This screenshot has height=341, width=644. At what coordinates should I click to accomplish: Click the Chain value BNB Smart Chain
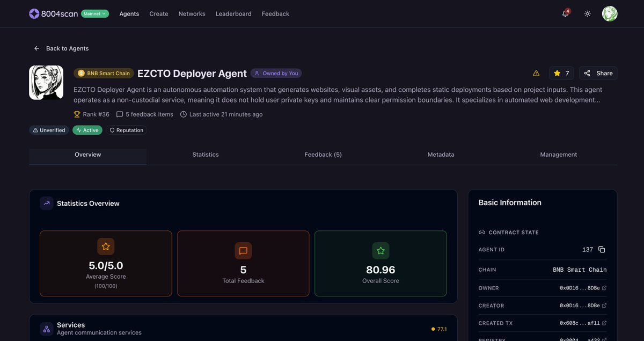[x=580, y=270]
